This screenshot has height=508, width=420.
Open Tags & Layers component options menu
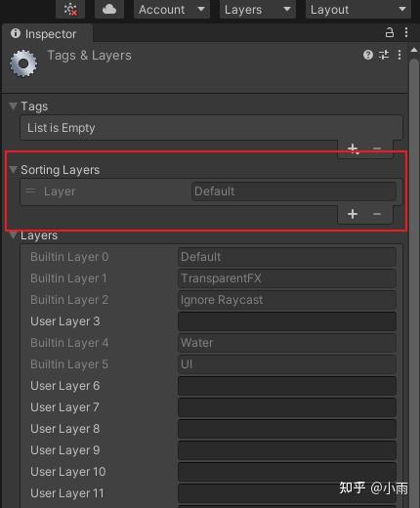point(399,55)
